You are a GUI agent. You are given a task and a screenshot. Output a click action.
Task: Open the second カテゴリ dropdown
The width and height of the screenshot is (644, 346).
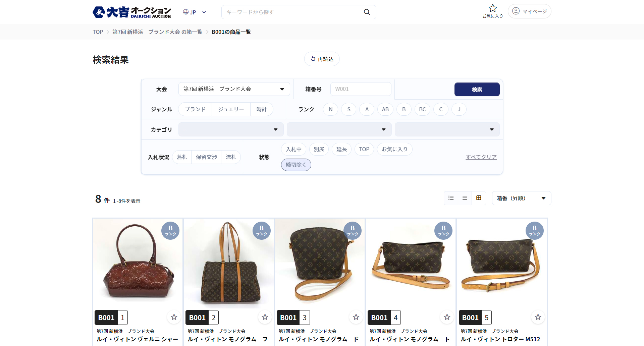[x=339, y=129]
